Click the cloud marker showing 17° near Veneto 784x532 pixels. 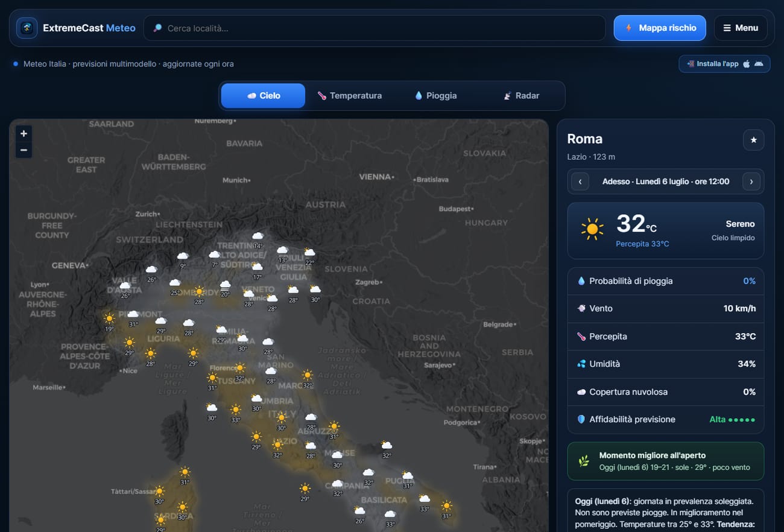pos(258,270)
